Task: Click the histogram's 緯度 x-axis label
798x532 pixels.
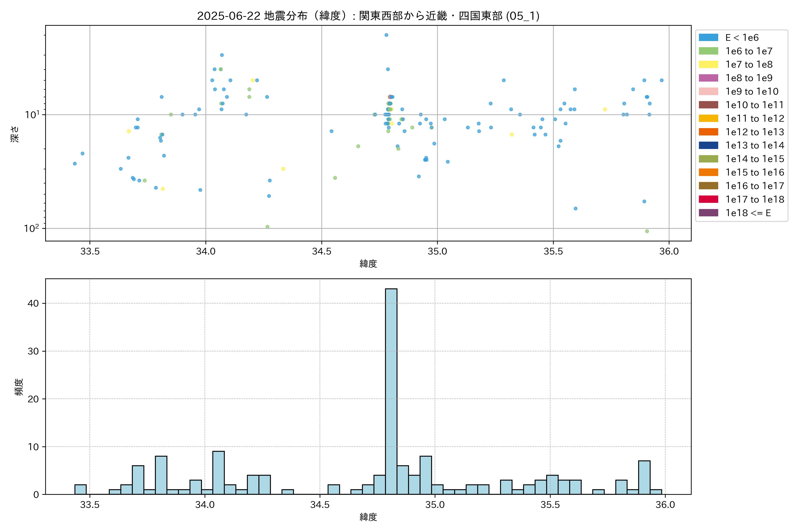Action: click(x=368, y=517)
